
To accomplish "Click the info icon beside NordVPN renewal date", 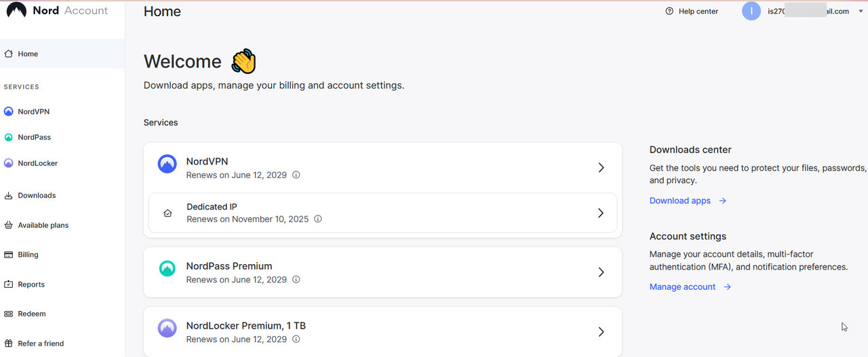I will pyautogui.click(x=296, y=175).
